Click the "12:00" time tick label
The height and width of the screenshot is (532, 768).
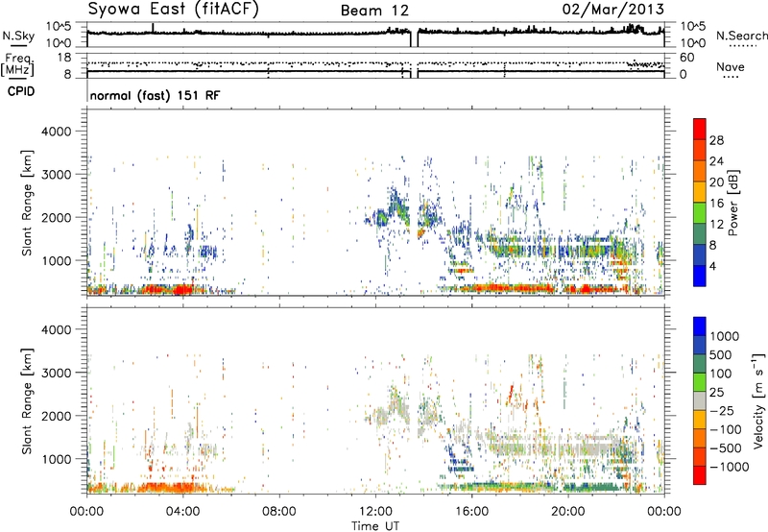click(x=375, y=512)
